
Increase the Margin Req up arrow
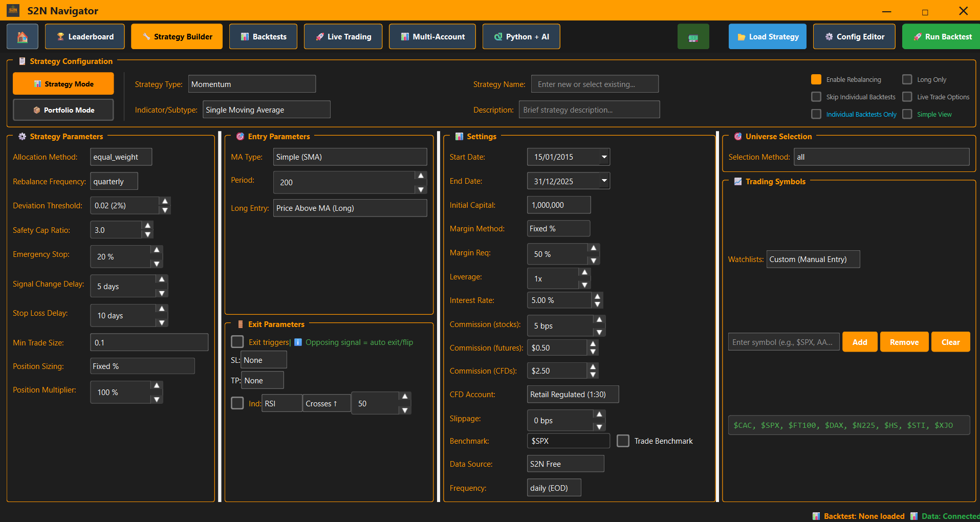click(x=594, y=248)
